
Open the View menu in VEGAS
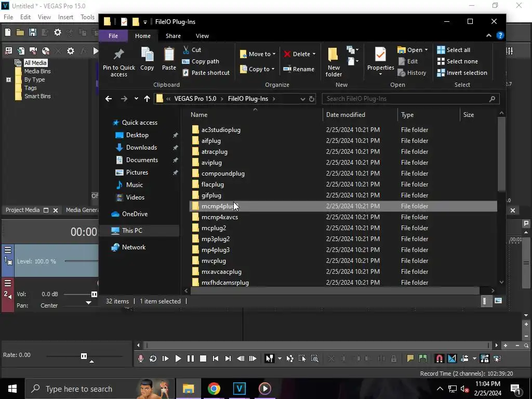(44, 17)
